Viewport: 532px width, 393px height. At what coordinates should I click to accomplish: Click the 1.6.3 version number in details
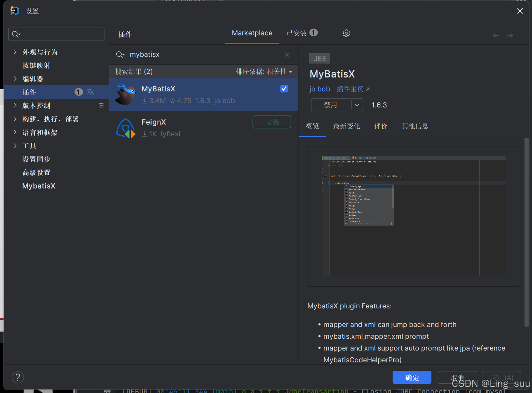[379, 105]
